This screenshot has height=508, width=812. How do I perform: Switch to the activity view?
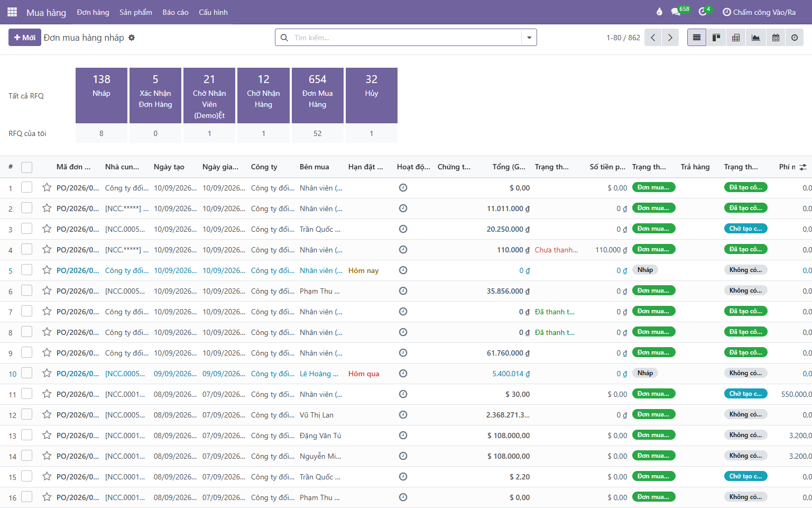[x=795, y=38]
